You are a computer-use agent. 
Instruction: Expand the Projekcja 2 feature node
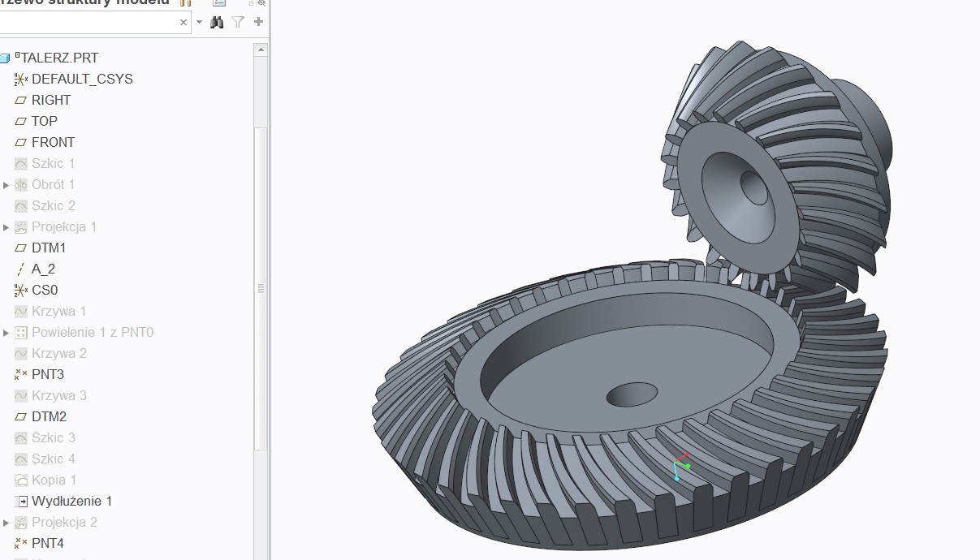click(x=6, y=523)
